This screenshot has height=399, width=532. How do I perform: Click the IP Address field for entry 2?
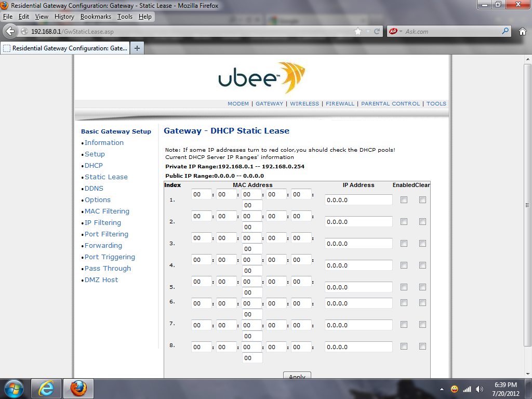point(358,222)
